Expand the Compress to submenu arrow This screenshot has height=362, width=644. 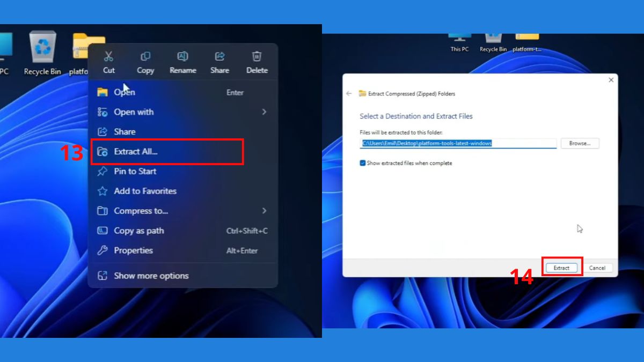264,211
